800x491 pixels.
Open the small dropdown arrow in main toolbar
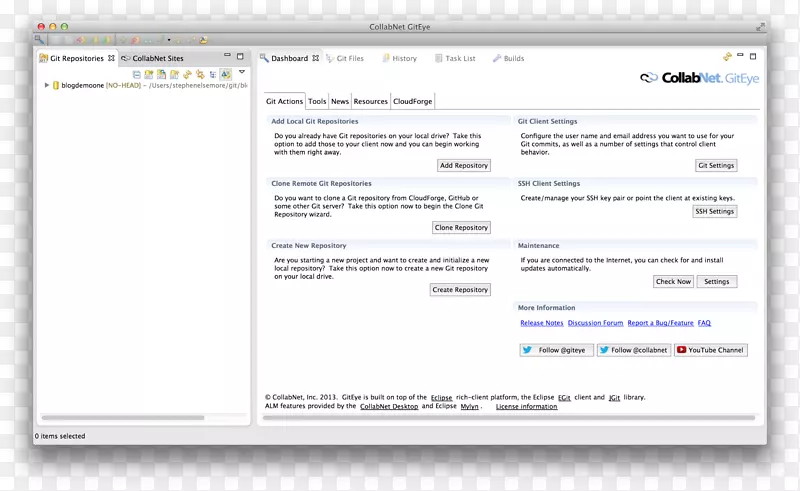[x=169, y=41]
